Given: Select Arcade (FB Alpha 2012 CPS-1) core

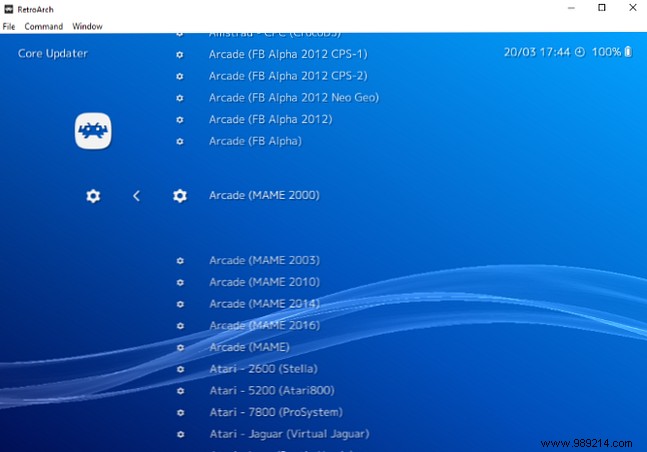Looking at the screenshot, I should pyautogui.click(x=288, y=54).
